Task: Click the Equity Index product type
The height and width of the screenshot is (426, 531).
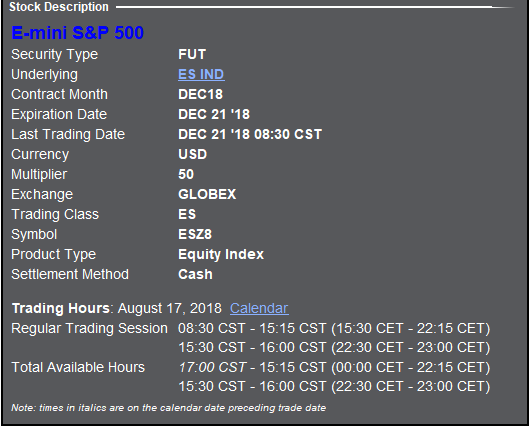Action: click(x=221, y=254)
